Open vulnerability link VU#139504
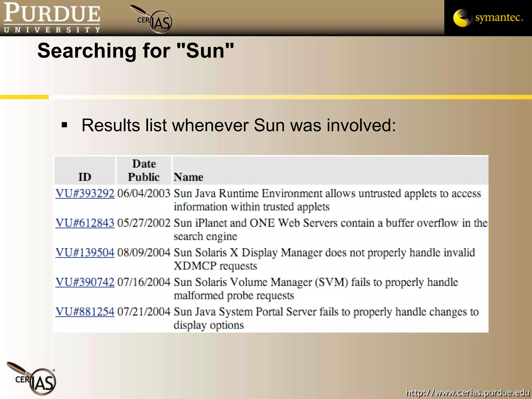This screenshot has height=399, width=532. coord(85,253)
